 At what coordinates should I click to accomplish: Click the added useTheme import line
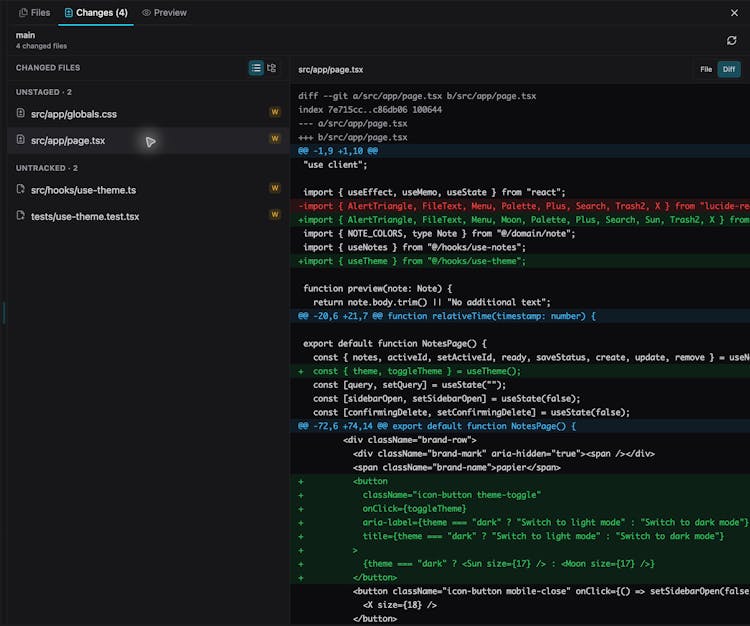coord(520,261)
